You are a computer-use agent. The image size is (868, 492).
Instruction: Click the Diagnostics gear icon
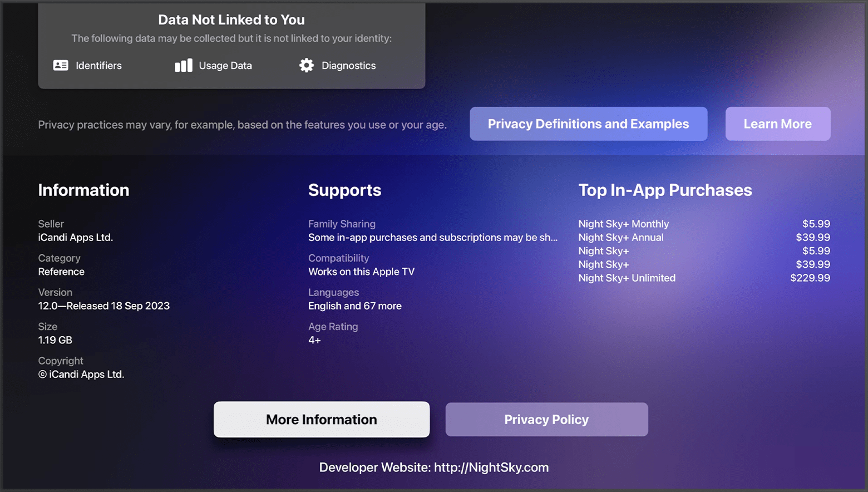[x=307, y=66]
